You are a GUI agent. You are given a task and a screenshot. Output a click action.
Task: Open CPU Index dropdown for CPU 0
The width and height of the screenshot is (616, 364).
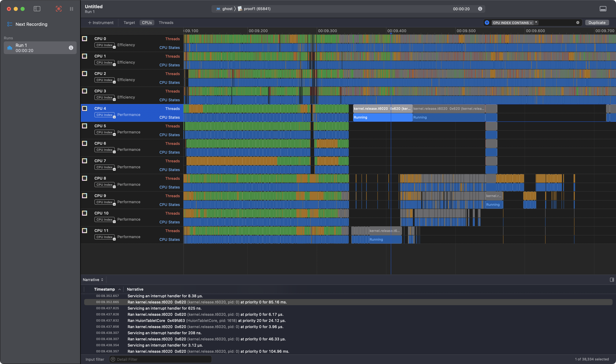click(105, 45)
